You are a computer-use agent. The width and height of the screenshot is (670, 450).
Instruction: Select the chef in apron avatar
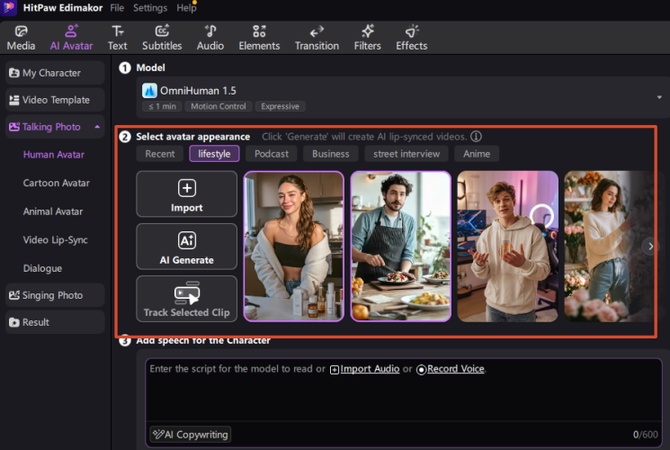(401, 246)
